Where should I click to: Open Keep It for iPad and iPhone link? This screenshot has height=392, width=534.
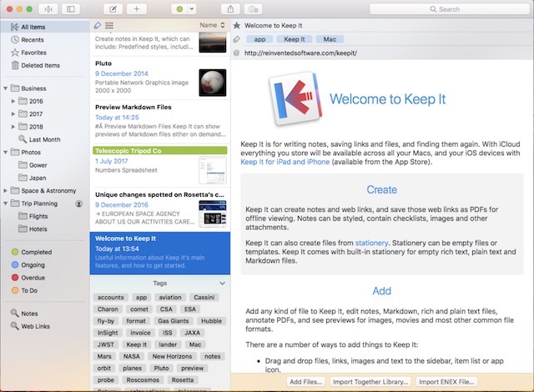point(285,162)
